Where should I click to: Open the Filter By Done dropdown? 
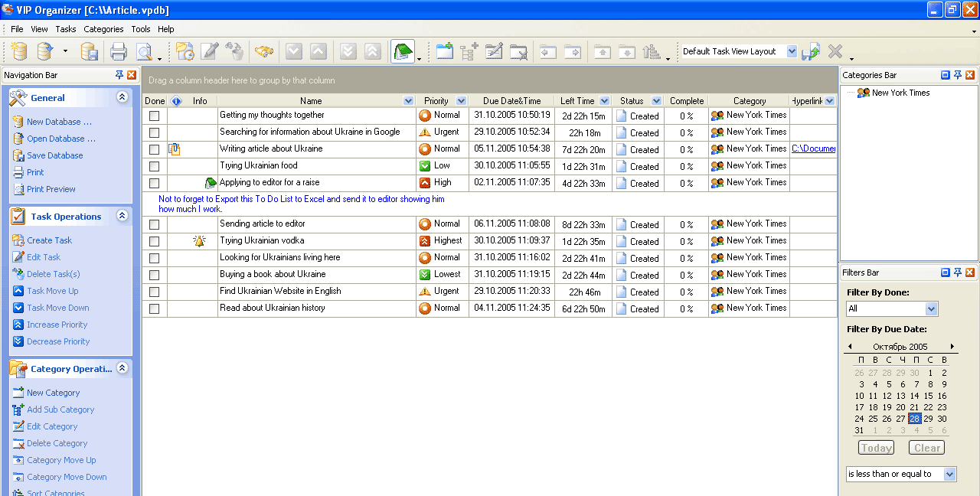(931, 309)
